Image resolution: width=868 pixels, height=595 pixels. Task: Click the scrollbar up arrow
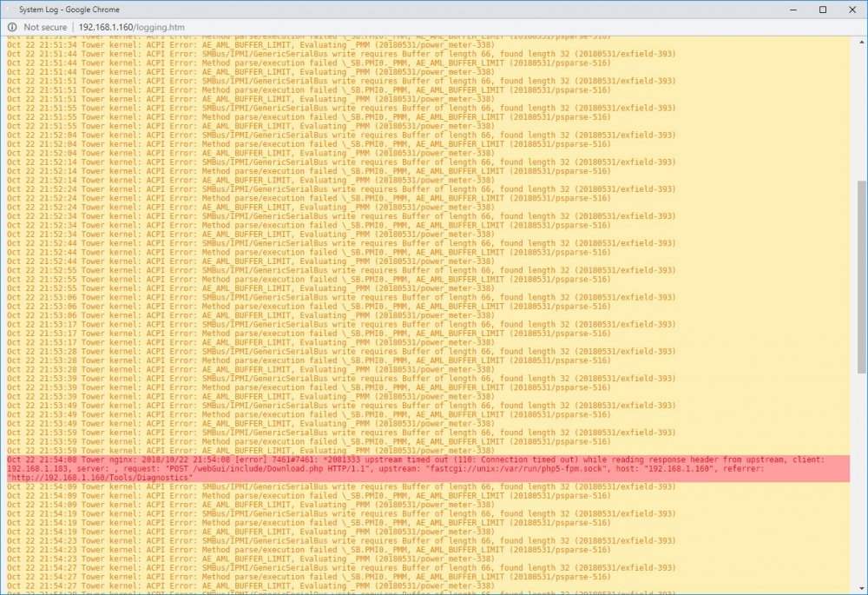(862, 42)
